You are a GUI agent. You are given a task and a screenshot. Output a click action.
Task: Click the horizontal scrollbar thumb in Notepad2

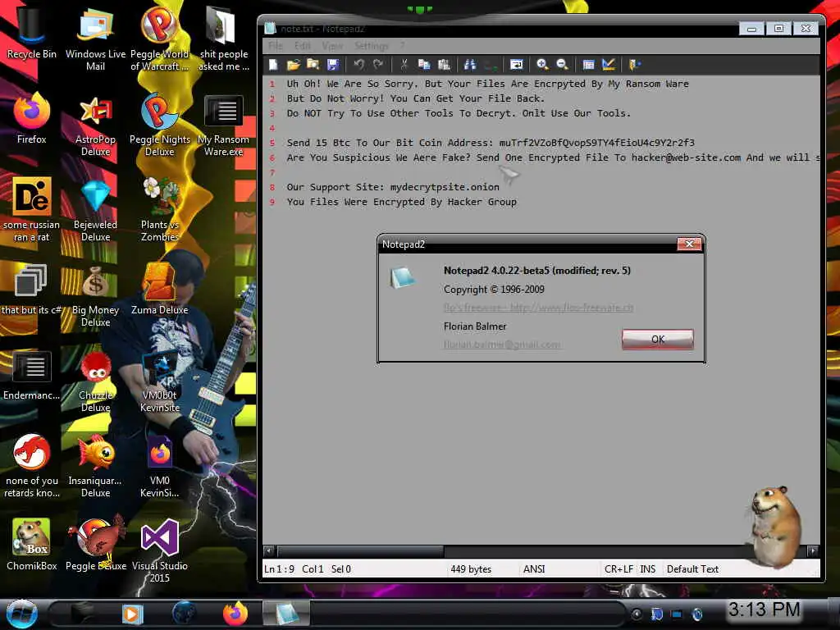click(x=360, y=550)
